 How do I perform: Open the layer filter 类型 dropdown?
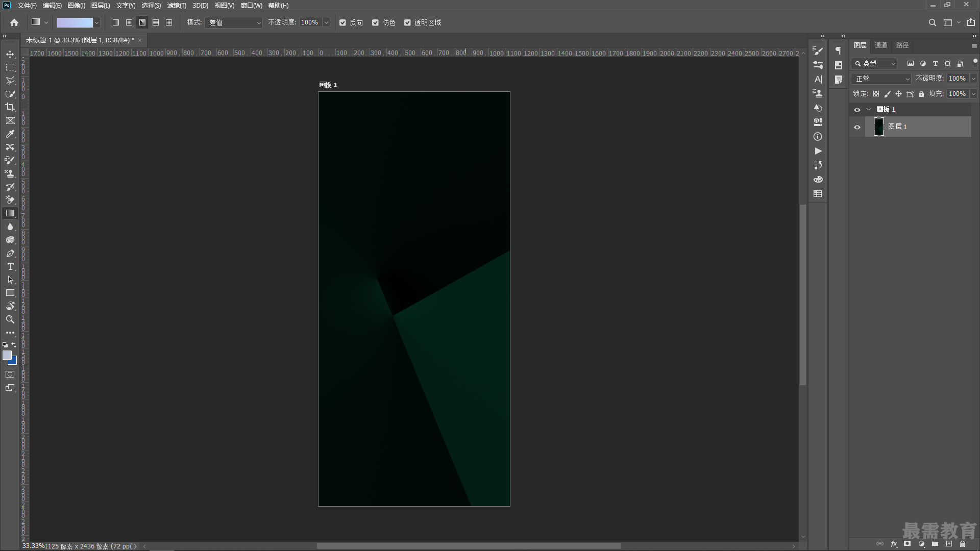click(x=874, y=64)
